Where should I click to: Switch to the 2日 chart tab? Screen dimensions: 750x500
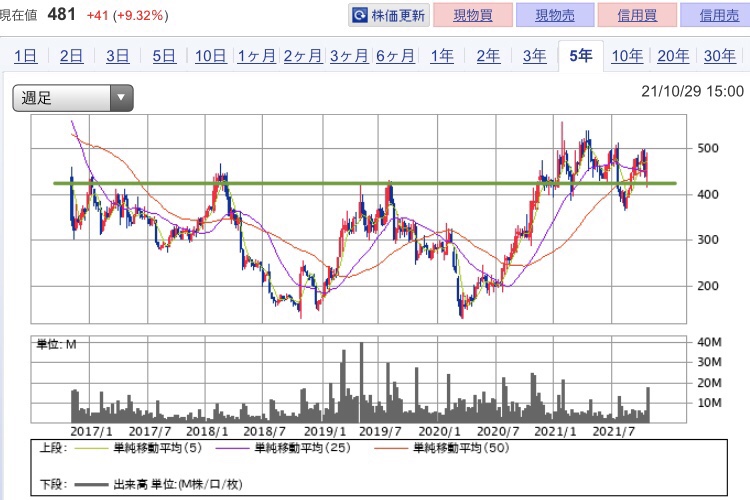pos(71,56)
